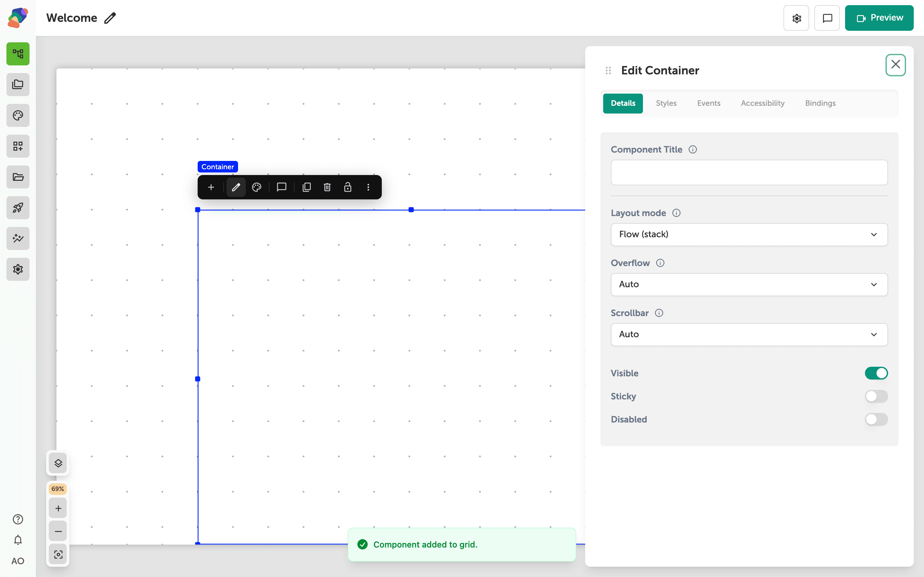Open the layers panel icon
Screen dimensions: 924x577
tap(58, 463)
